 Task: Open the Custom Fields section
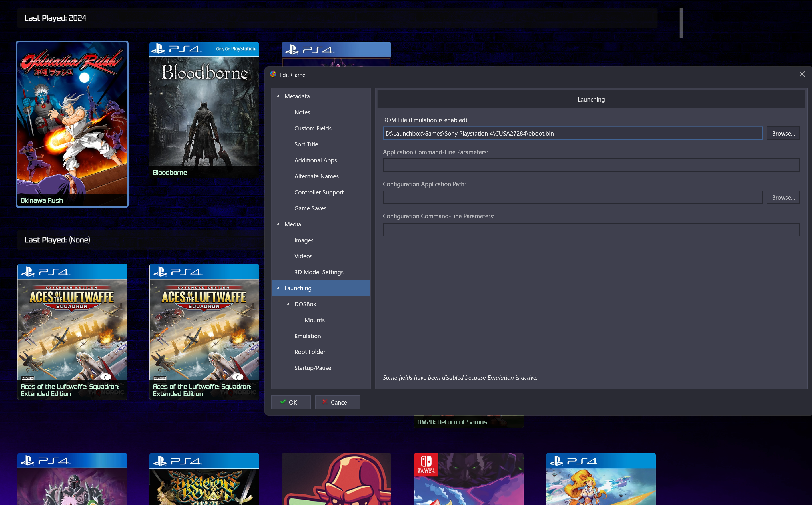[313, 128]
